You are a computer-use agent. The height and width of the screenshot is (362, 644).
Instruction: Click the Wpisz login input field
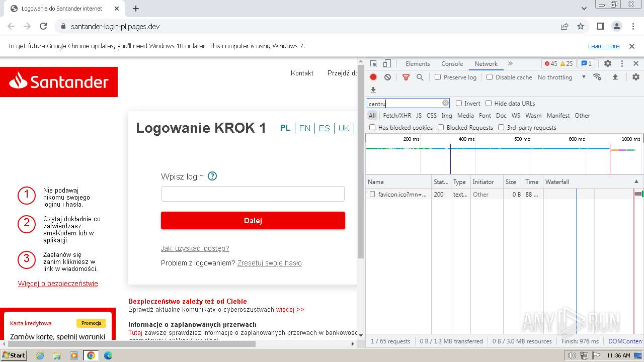[x=253, y=194]
